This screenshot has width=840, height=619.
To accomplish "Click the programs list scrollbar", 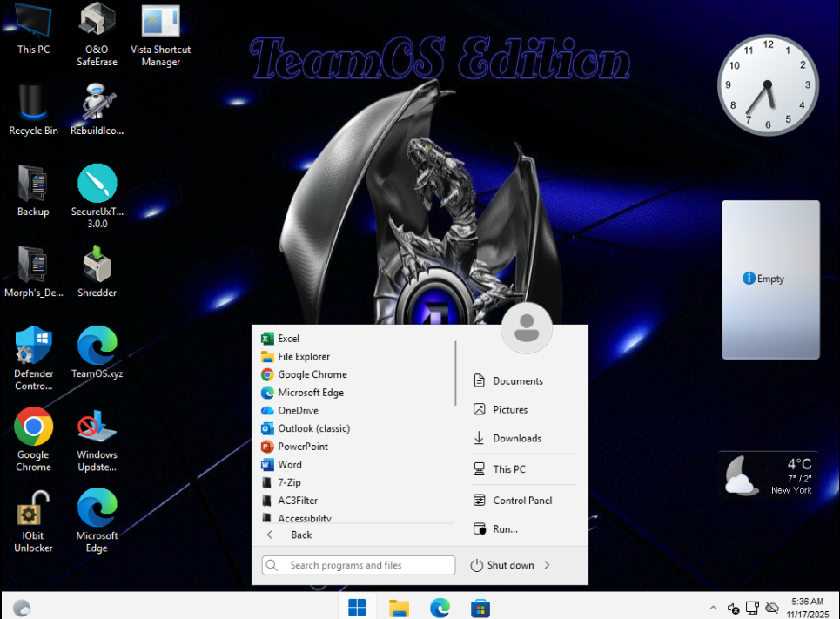I will tap(455, 374).
